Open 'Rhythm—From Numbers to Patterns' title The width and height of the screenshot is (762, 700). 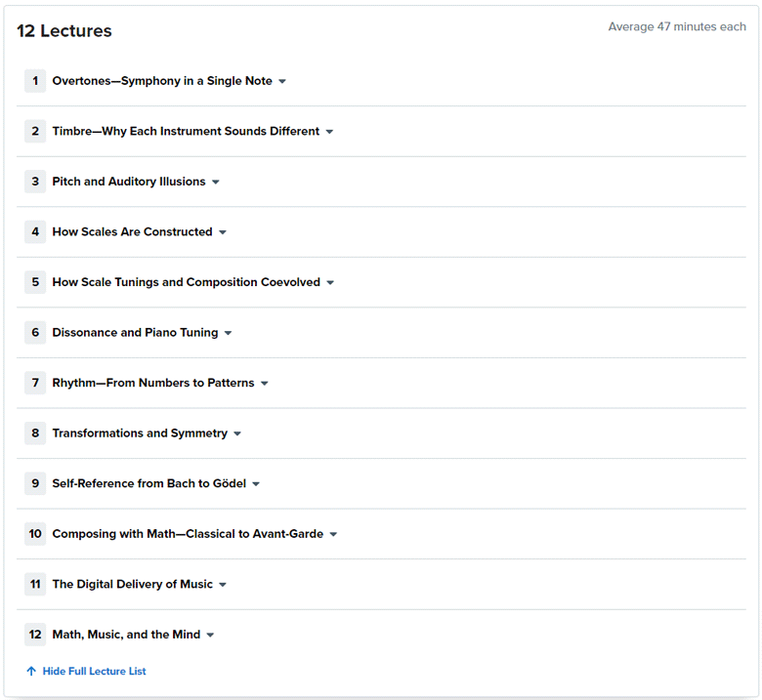click(153, 383)
